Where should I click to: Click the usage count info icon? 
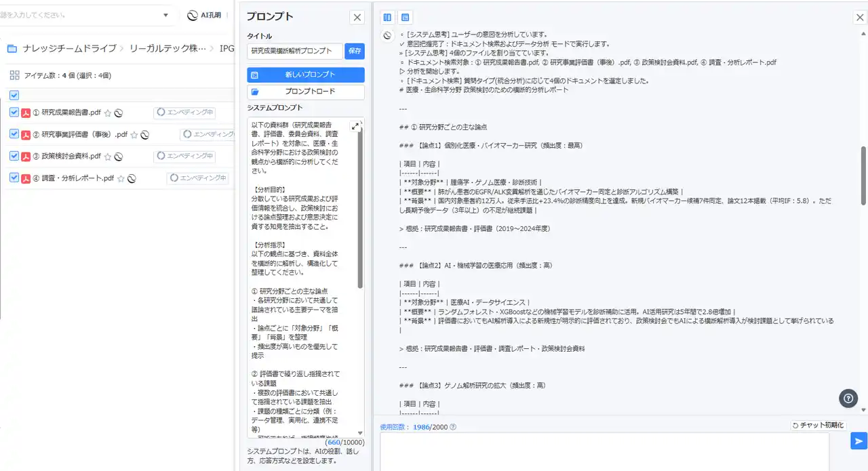click(x=453, y=427)
